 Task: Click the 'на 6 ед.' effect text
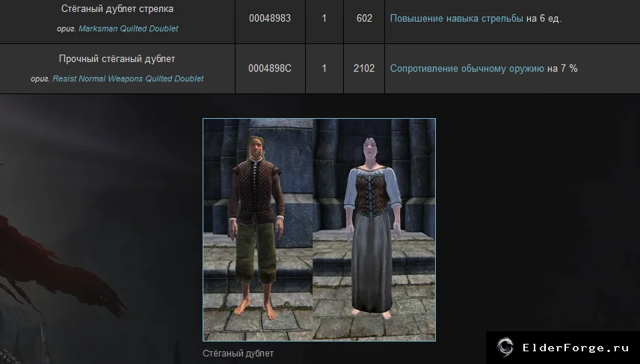click(x=544, y=19)
